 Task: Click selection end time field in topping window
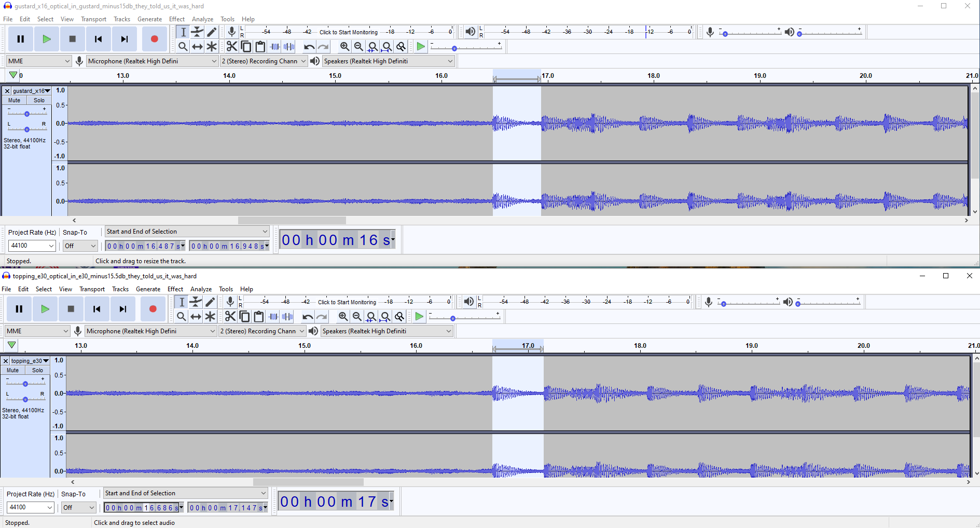click(228, 508)
